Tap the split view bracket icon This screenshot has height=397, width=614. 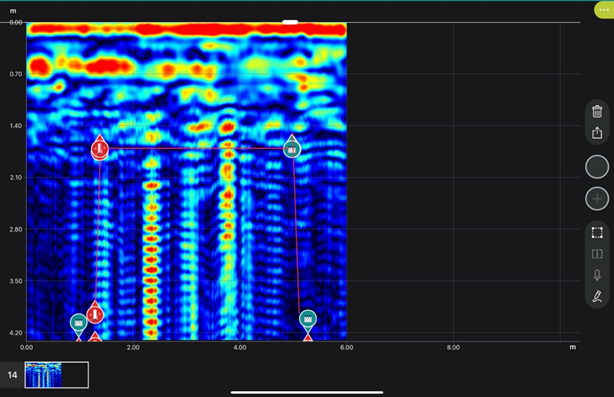(x=597, y=254)
